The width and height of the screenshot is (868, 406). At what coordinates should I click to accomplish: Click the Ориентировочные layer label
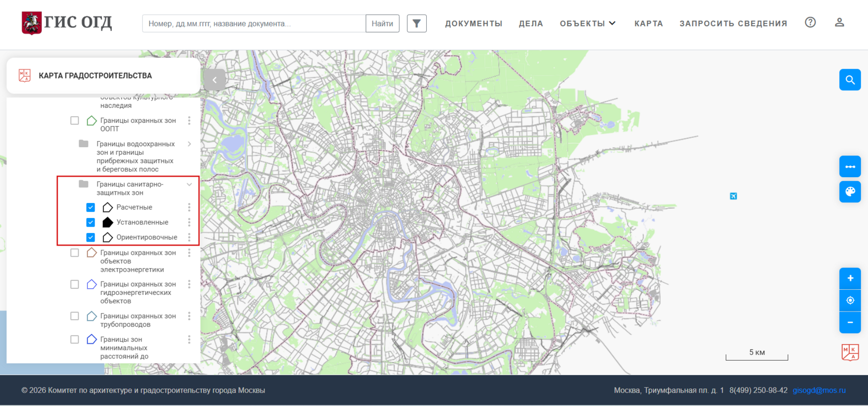point(147,237)
